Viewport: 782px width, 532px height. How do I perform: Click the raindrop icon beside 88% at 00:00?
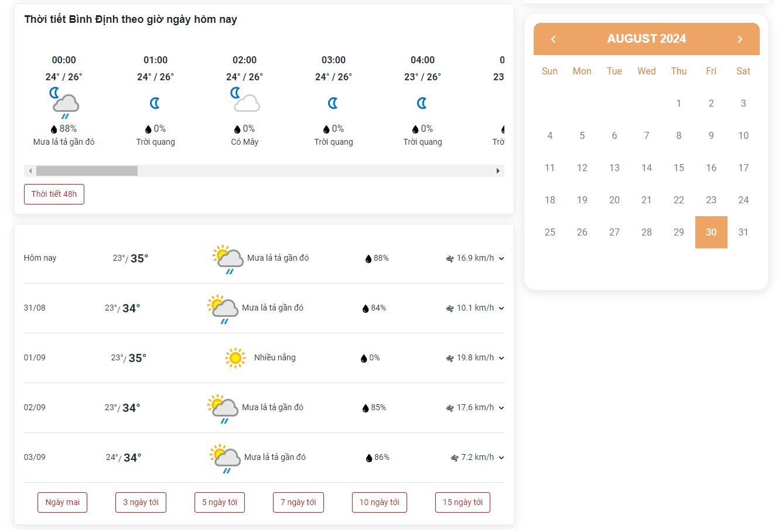54,129
